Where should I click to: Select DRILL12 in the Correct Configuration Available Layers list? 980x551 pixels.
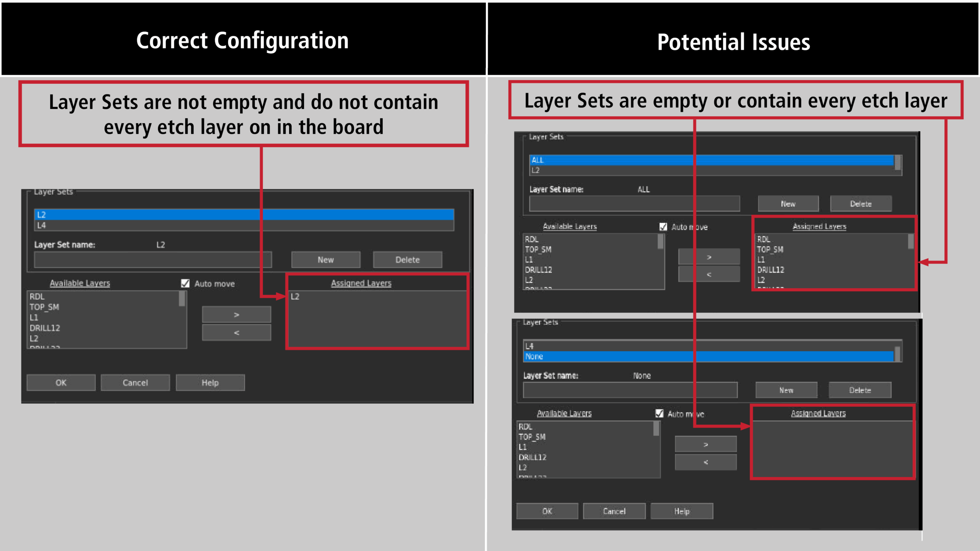pos(45,328)
